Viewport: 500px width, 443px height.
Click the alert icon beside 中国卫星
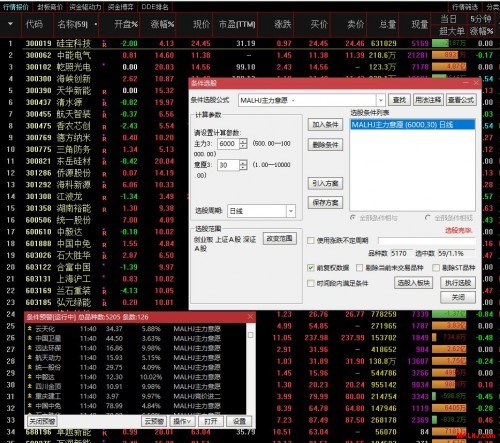point(30,338)
